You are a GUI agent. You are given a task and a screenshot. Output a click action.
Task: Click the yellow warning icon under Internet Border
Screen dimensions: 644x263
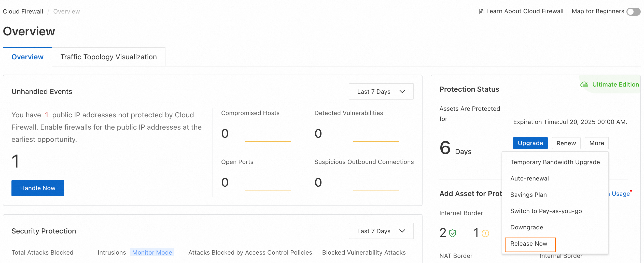(x=485, y=233)
